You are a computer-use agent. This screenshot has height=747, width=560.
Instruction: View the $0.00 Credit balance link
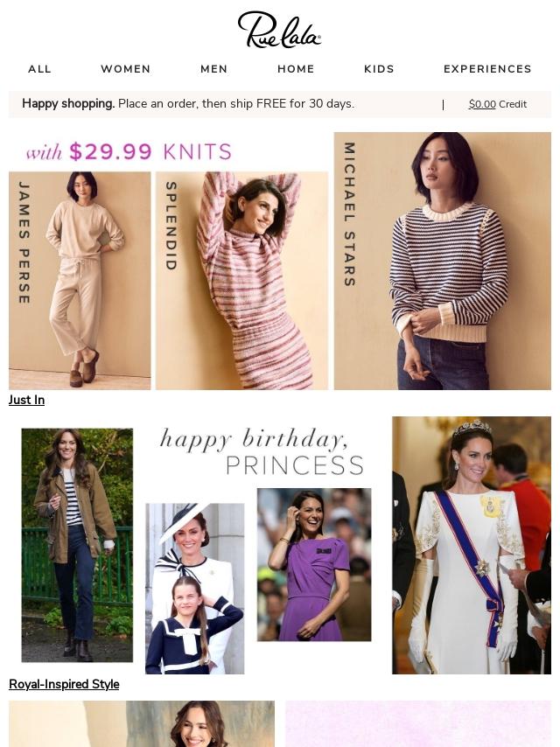[x=498, y=104]
